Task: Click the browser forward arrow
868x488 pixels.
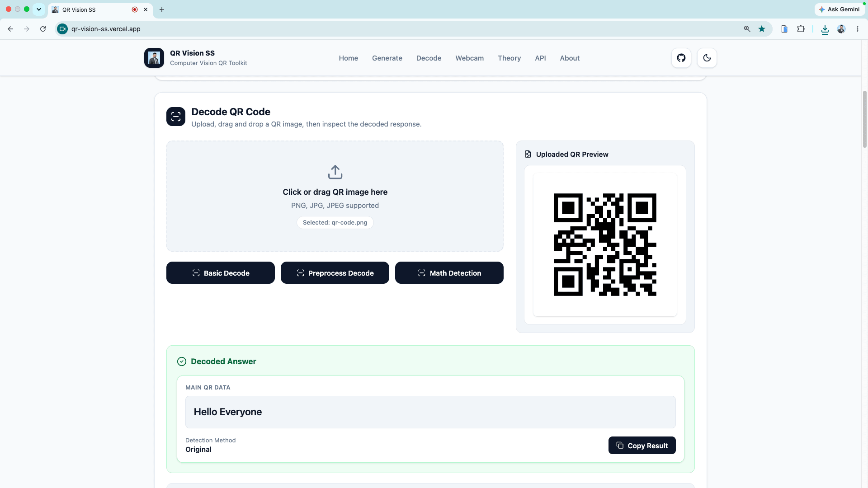Action: pyautogui.click(x=27, y=29)
